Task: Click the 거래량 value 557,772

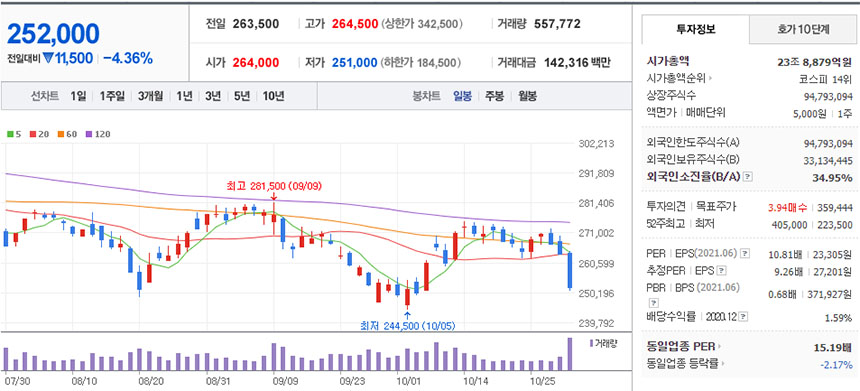Action: coord(557,24)
